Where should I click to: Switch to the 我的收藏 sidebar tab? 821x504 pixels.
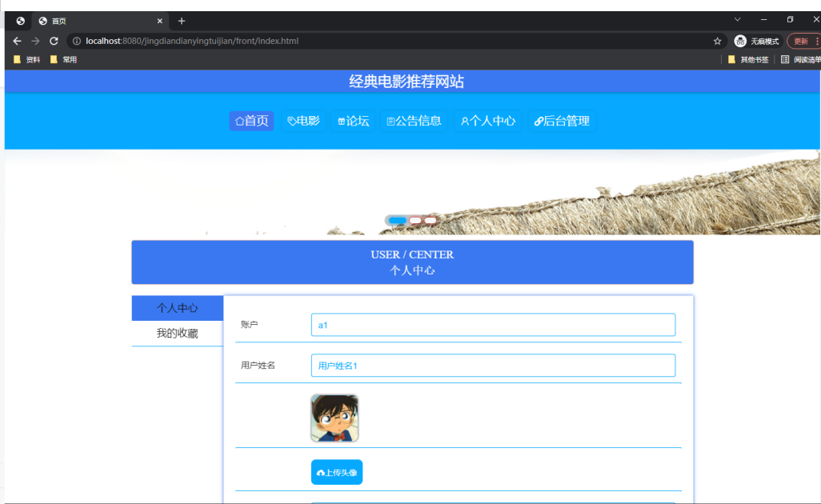(178, 334)
